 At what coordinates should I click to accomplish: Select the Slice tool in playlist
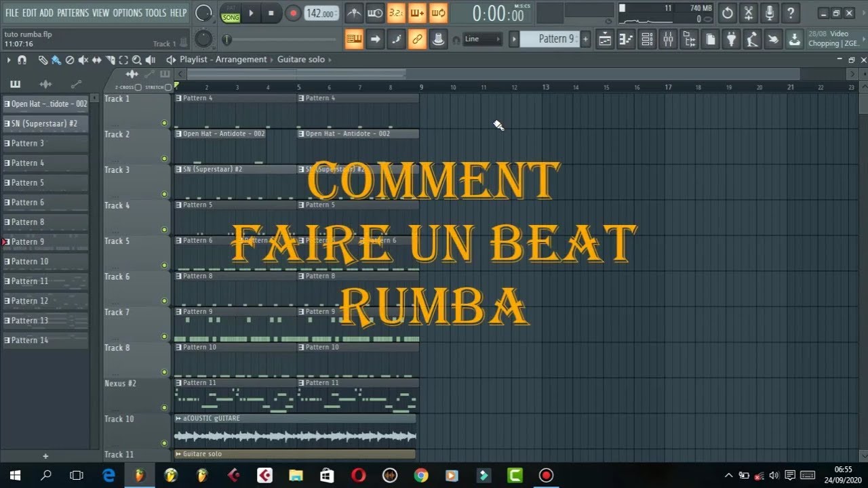(111, 60)
